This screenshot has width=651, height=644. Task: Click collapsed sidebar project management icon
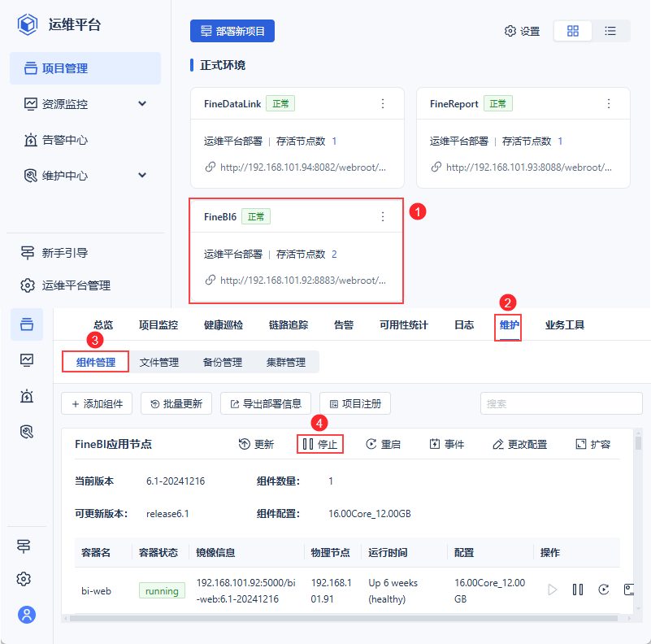27,324
